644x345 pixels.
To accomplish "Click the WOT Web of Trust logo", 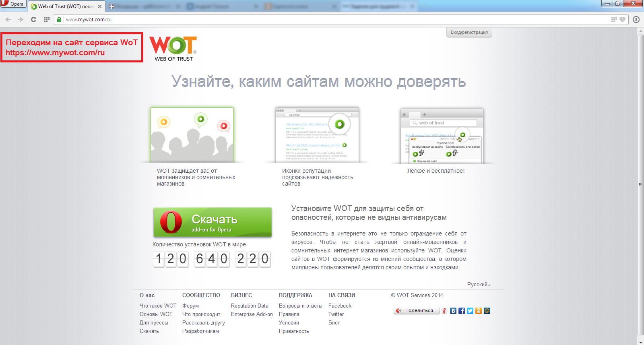I will (173, 49).
